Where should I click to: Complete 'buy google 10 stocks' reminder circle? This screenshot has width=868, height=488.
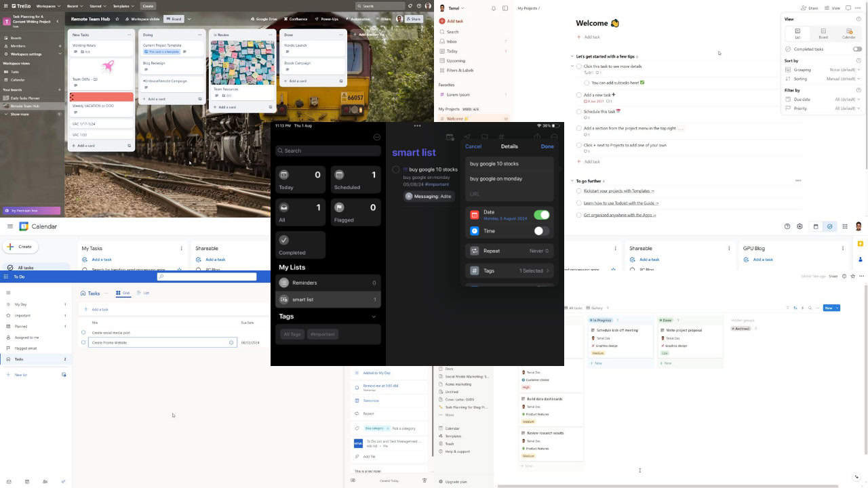tap(396, 169)
